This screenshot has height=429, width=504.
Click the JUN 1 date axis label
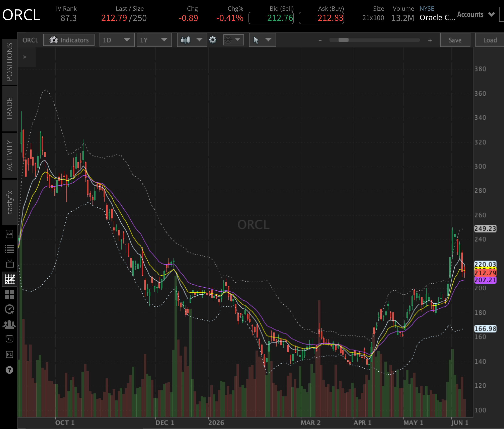(460, 423)
